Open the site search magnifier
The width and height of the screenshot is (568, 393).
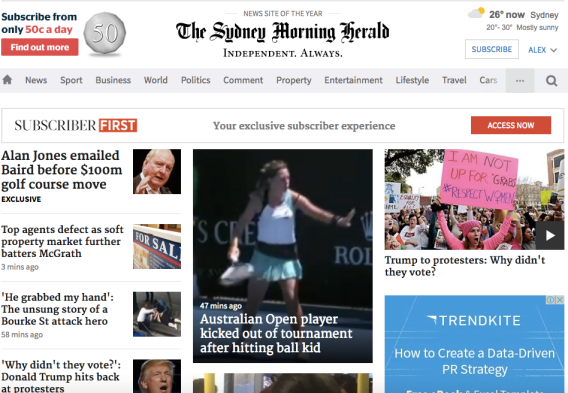pyautogui.click(x=551, y=80)
